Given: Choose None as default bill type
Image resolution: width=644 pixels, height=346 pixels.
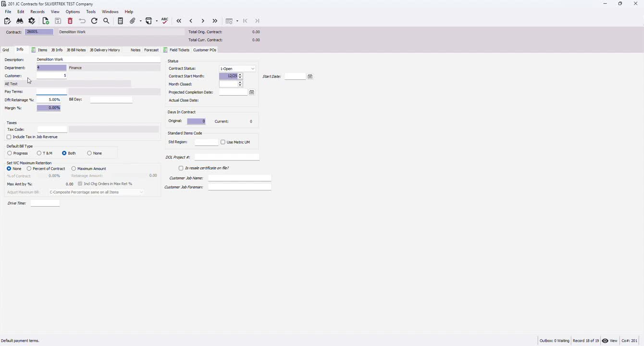Looking at the screenshot, I should coord(89,153).
